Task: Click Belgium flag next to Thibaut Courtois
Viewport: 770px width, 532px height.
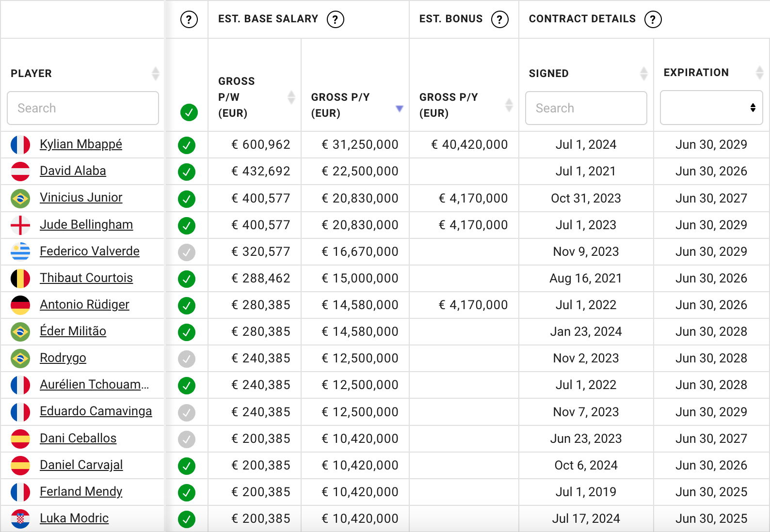Action: point(20,279)
